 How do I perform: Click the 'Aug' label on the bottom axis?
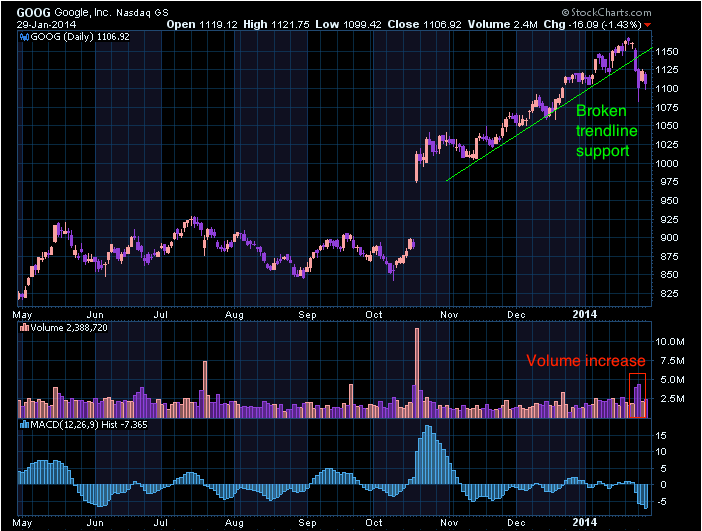[x=234, y=522]
